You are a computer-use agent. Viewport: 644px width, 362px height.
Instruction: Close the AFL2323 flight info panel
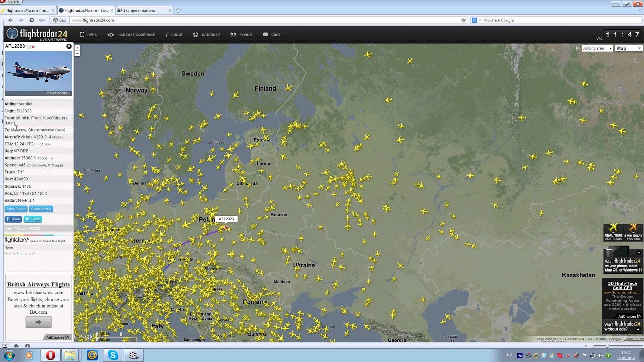click(69, 46)
